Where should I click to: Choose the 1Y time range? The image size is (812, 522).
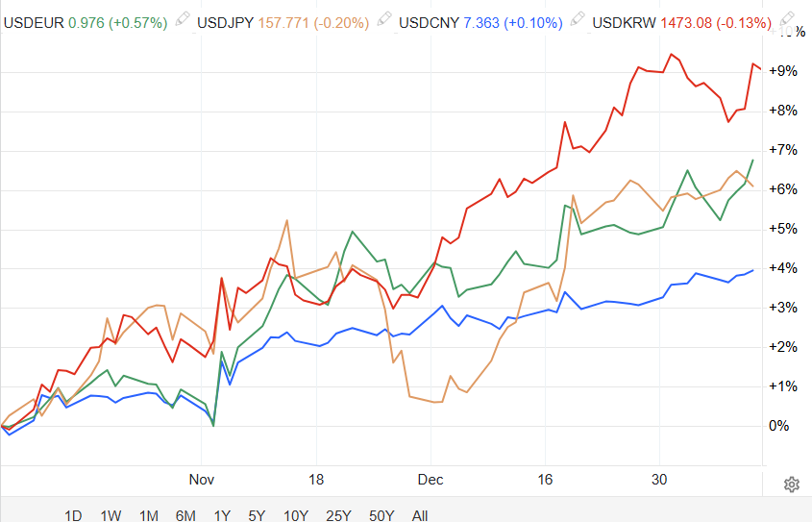[x=223, y=515]
